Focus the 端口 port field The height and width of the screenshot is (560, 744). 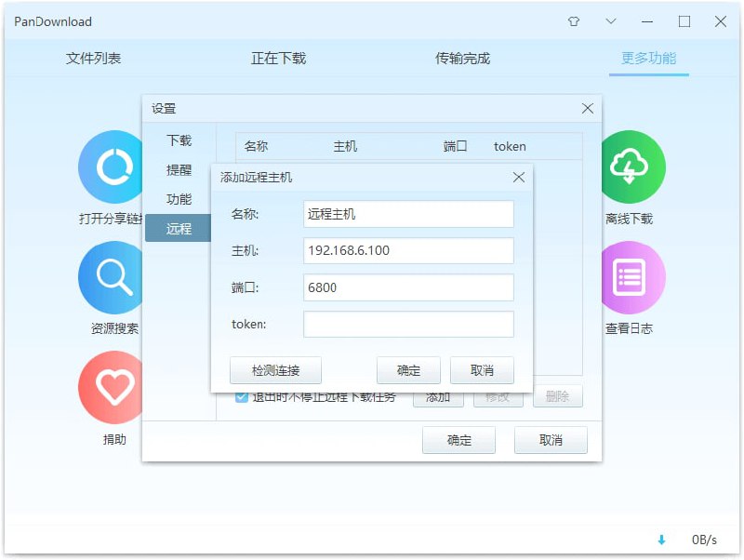point(408,287)
